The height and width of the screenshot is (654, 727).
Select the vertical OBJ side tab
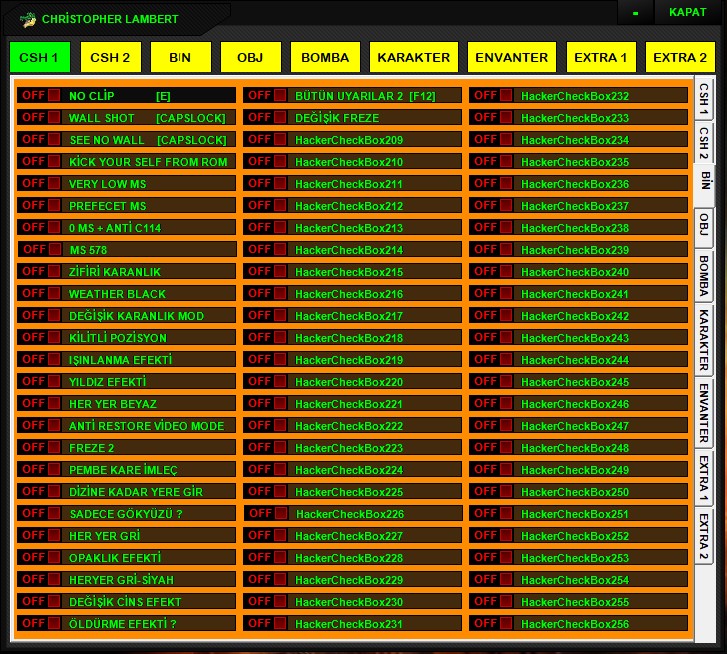point(704,225)
